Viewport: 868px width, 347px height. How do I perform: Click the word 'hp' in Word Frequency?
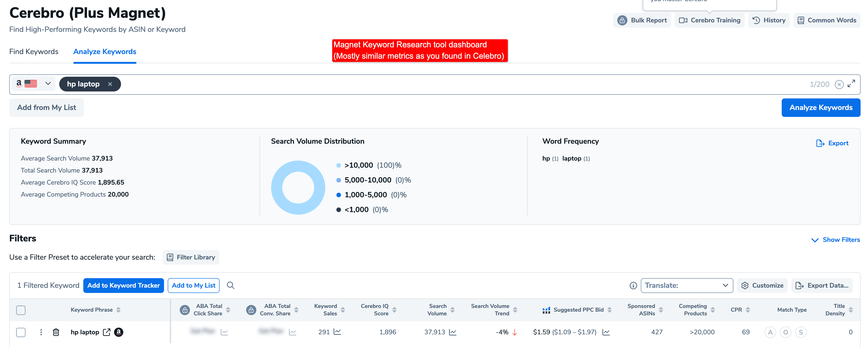point(546,158)
